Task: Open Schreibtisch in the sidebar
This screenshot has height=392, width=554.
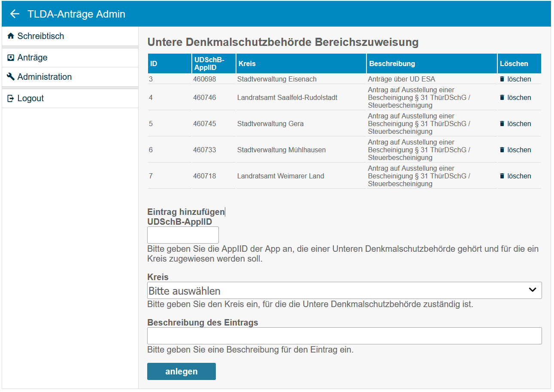Action: [41, 36]
